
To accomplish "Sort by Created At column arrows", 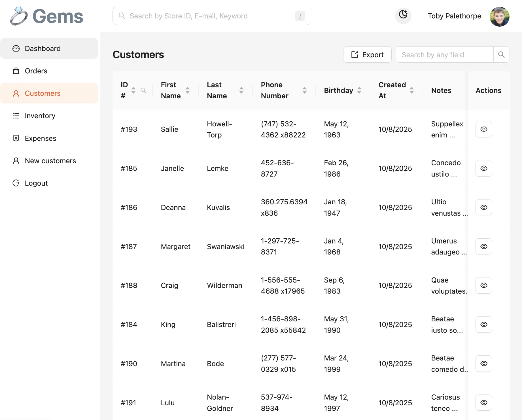I will [x=412, y=90].
